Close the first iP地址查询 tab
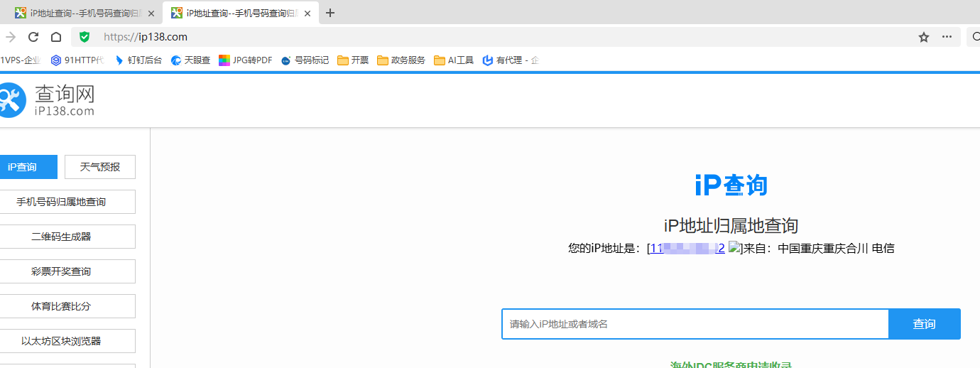Screen dimensions: 980x368 (x=151, y=13)
